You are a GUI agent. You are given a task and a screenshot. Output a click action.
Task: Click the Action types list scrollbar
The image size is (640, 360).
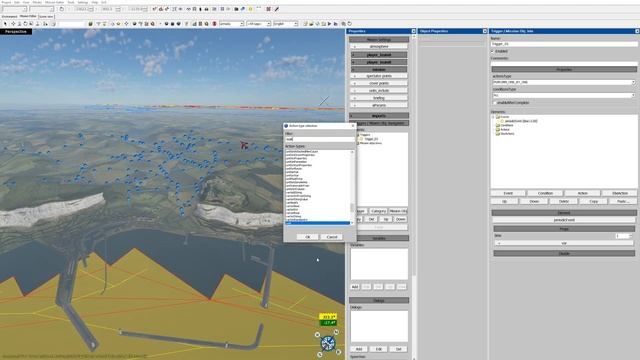click(x=352, y=187)
